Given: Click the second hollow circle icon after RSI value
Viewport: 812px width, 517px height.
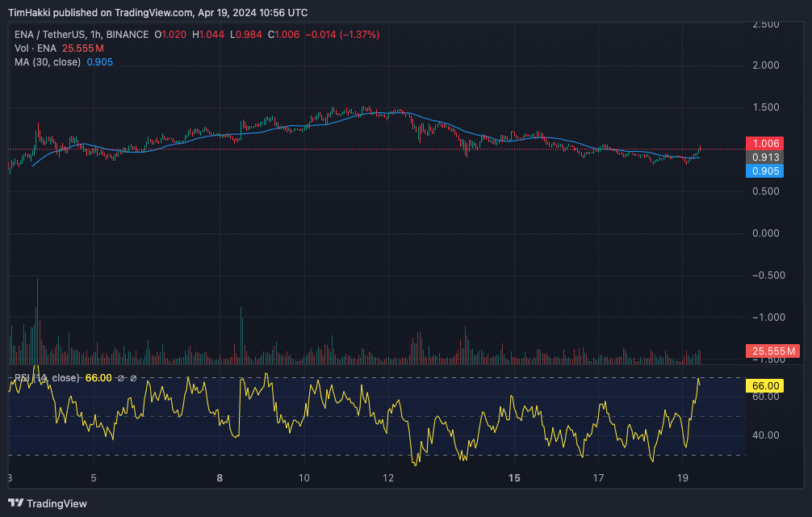Looking at the screenshot, I should [x=133, y=377].
